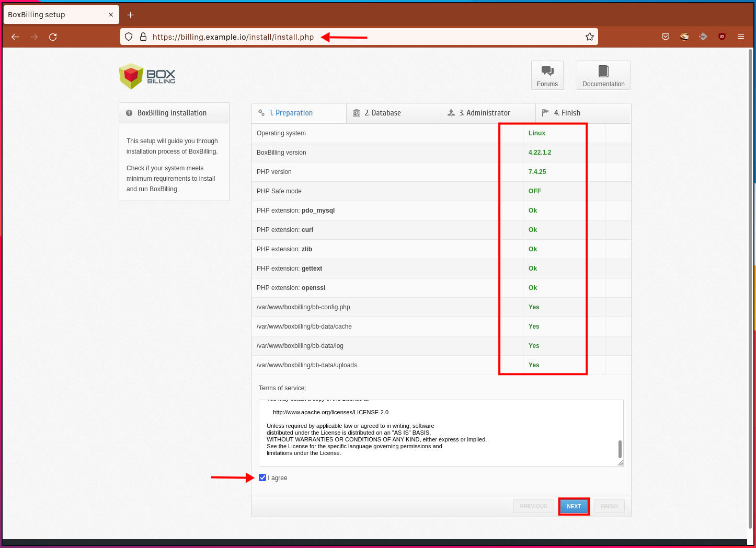Viewport: 756px width, 548px height.
Task: Open a new browser tab
Action: pos(131,15)
